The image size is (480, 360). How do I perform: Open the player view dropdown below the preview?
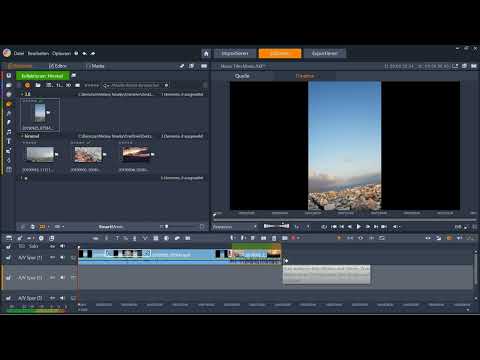[x=235, y=227]
